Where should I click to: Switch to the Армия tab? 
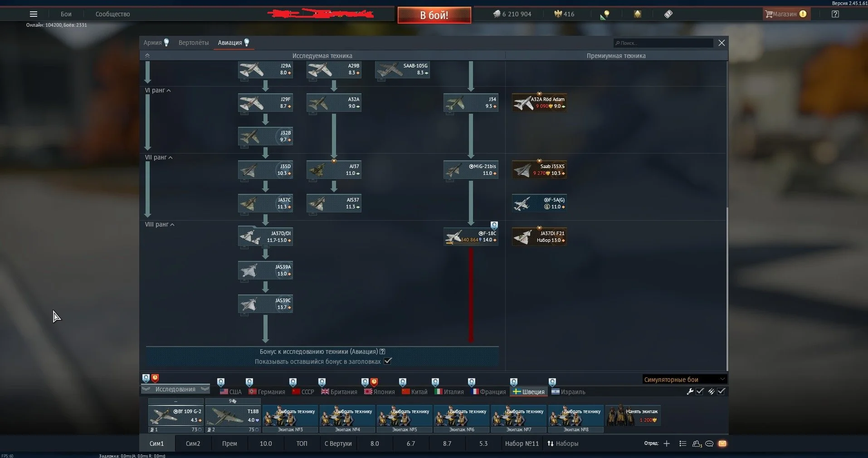click(156, 43)
